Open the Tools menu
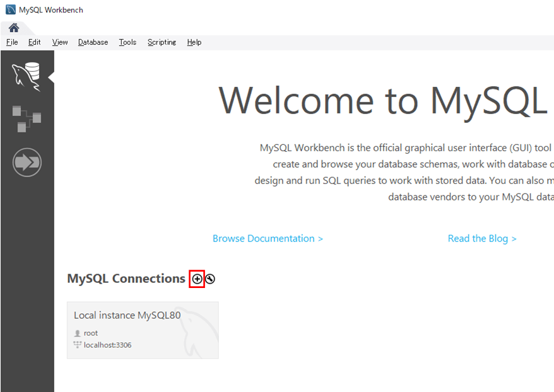554x392 pixels. pyautogui.click(x=127, y=42)
